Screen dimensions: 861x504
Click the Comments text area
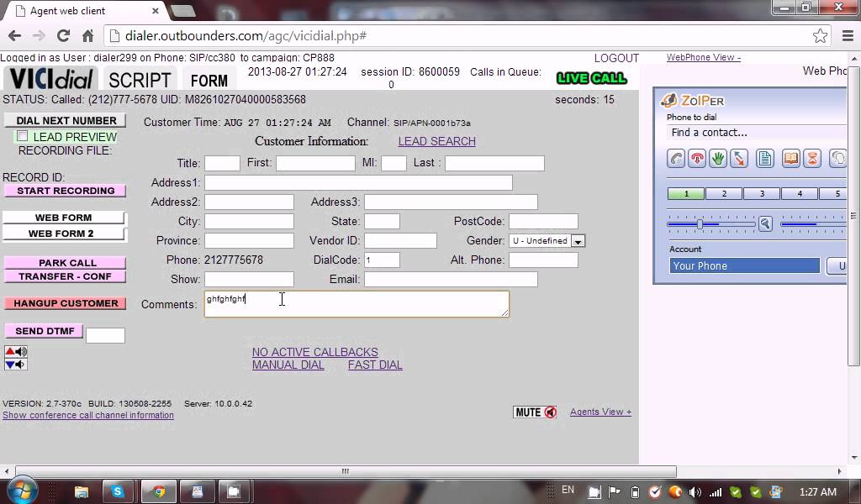click(357, 304)
